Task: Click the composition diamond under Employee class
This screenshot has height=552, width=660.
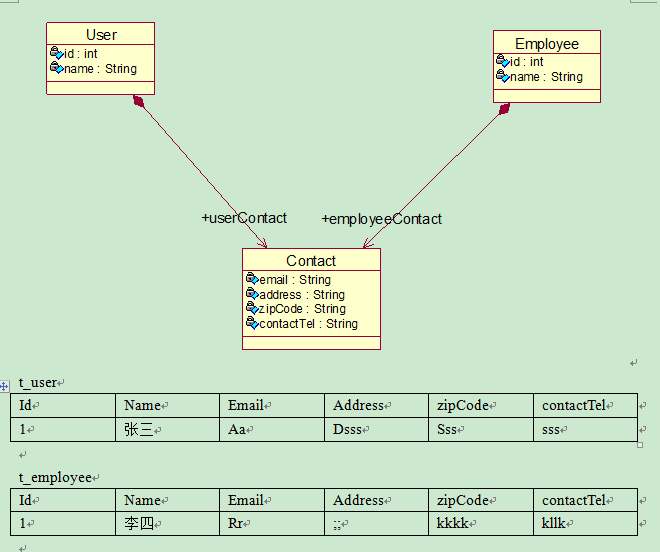Action: coord(504,109)
